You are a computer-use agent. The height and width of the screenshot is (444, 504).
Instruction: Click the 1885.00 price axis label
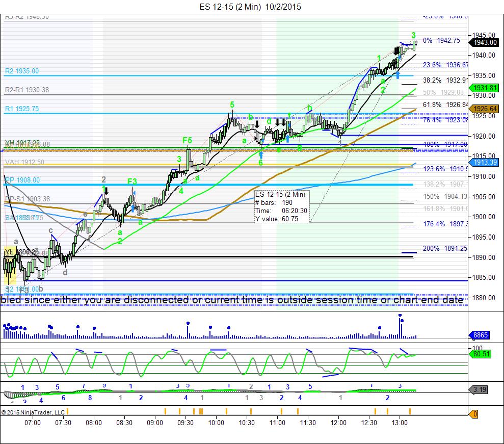484,277
